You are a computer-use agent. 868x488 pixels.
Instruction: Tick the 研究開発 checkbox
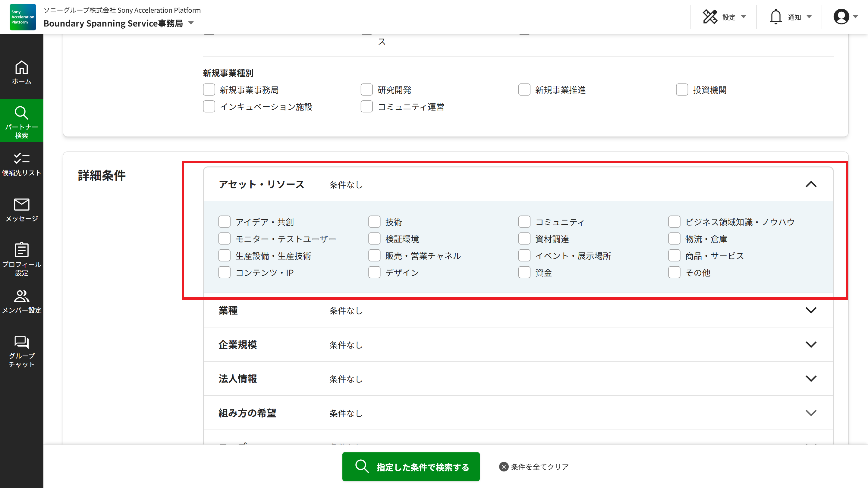click(x=366, y=89)
